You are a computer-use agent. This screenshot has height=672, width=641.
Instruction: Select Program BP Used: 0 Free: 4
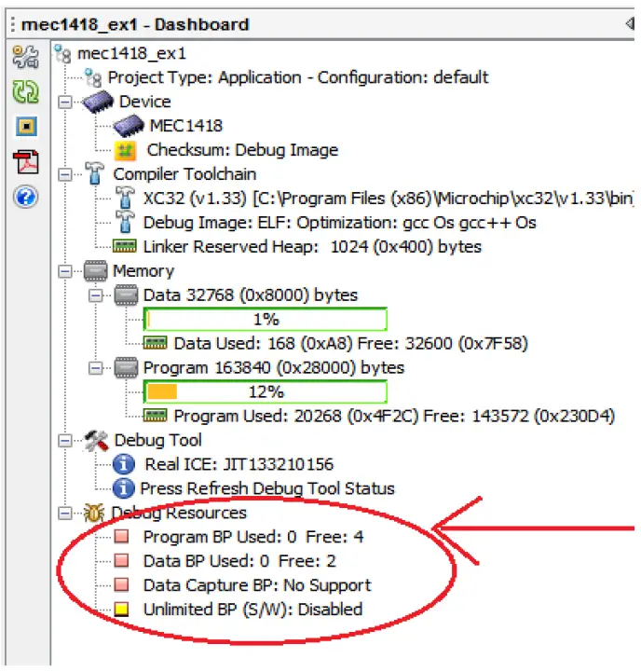pyautogui.click(x=253, y=537)
